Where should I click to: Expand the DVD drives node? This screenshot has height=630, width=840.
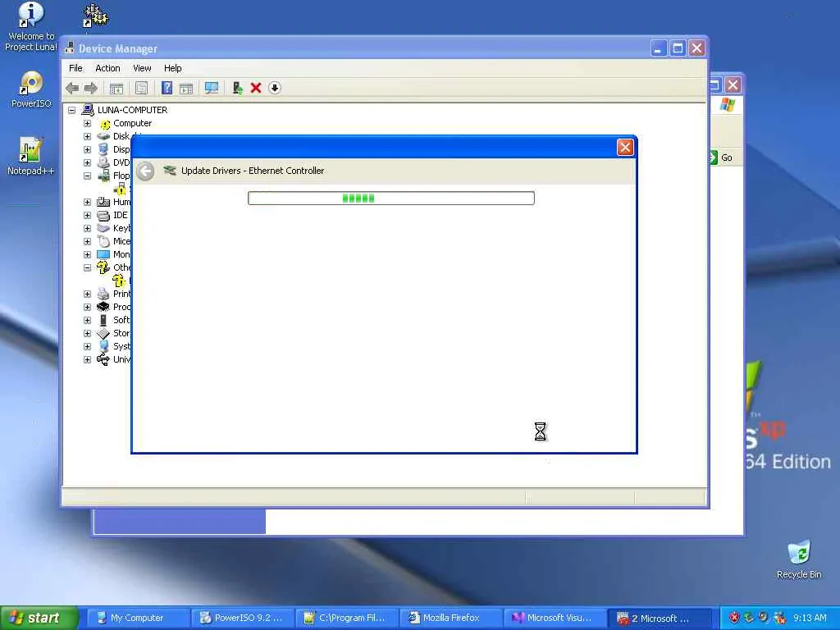click(87, 163)
